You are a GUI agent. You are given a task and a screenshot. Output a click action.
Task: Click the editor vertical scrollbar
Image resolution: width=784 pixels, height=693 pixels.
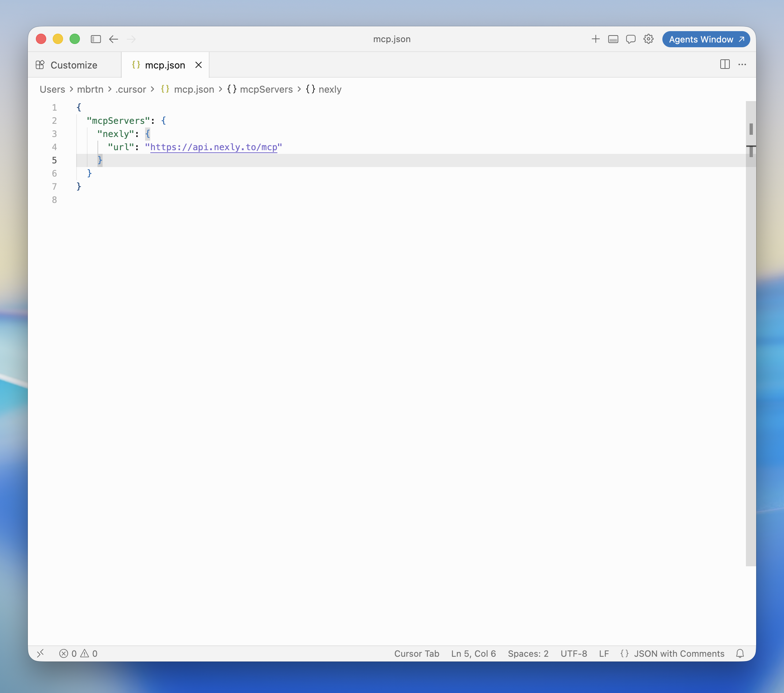click(x=751, y=334)
